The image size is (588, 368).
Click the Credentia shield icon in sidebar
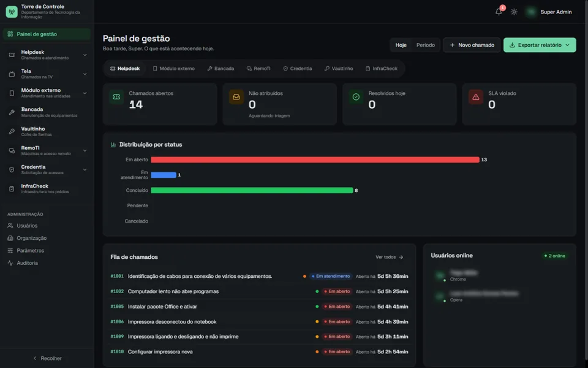tap(12, 170)
